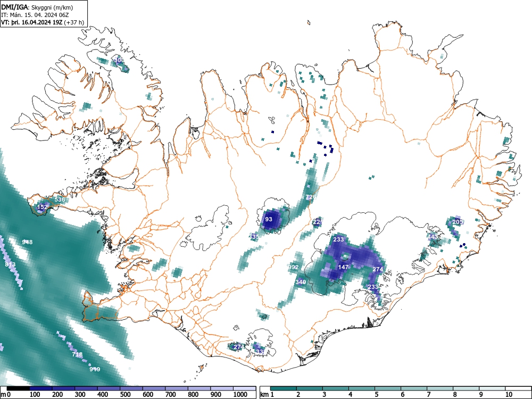This screenshot has height=399, width=532.
Task: Click the VT 16.04.2024 19Z valid time
Action: pos(43,22)
